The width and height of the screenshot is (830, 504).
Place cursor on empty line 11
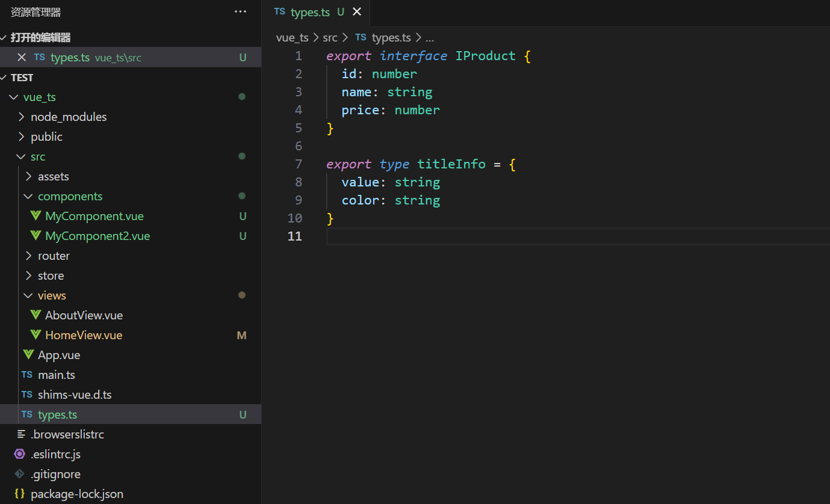pyautogui.click(x=578, y=236)
